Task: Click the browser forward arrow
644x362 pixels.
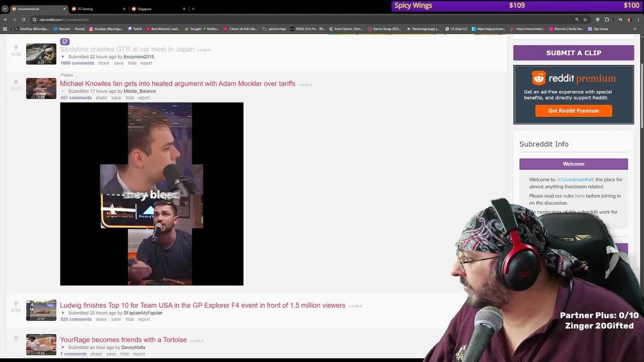Action: coord(14,20)
